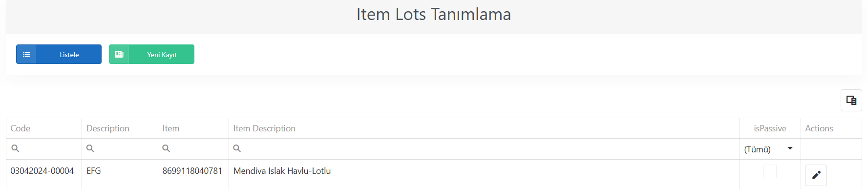Click the Item filter search icon
This screenshot has height=189, width=868.
point(166,148)
